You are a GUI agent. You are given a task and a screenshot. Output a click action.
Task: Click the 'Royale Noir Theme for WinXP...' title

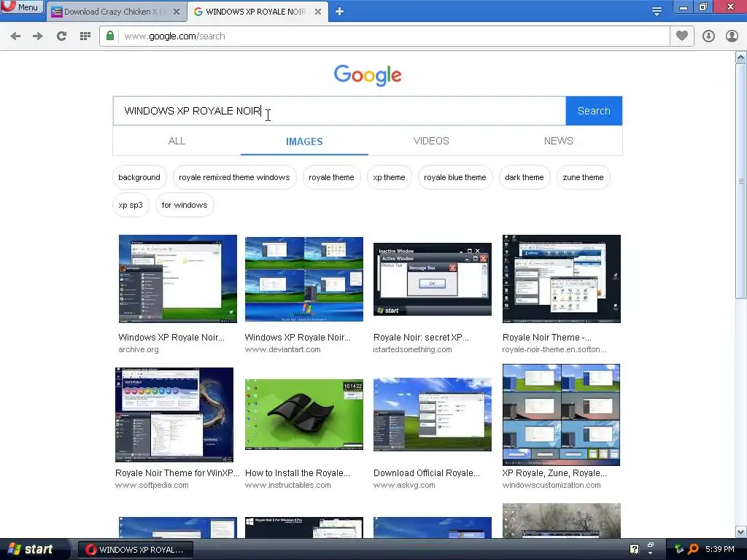coord(177,472)
